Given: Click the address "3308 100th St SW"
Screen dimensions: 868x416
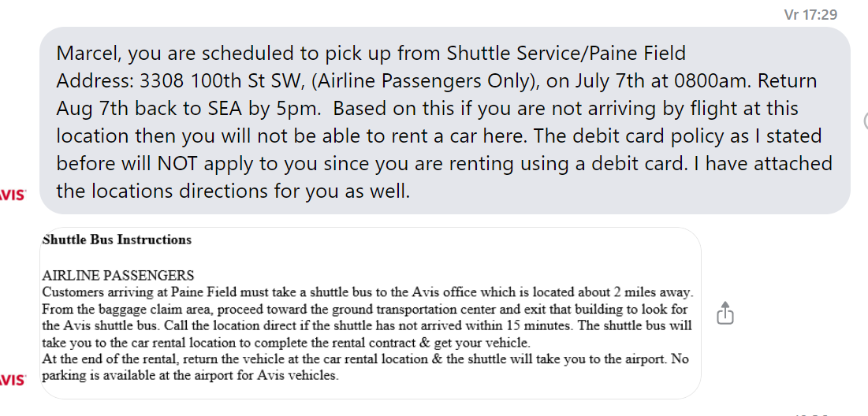Looking at the screenshot, I should pyautogui.click(x=214, y=81).
